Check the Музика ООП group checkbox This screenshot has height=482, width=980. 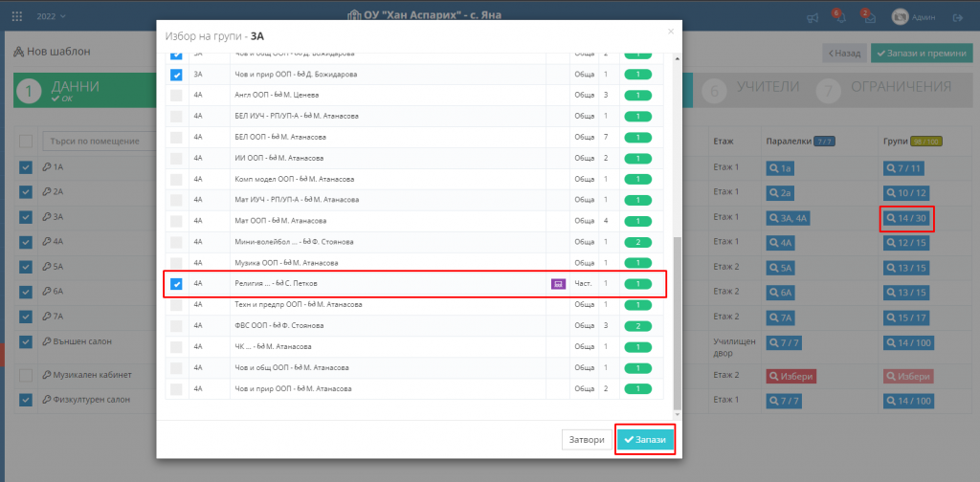click(176, 263)
